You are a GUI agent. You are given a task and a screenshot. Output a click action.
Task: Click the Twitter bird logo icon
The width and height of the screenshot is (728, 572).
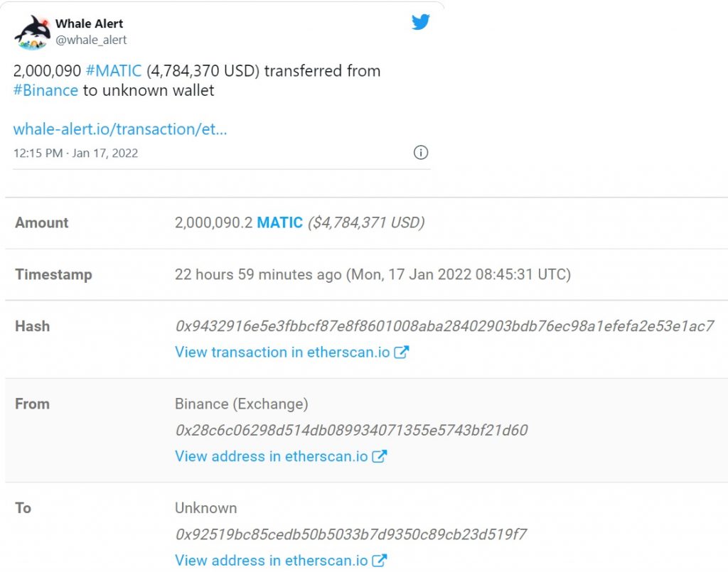[421, 22]
